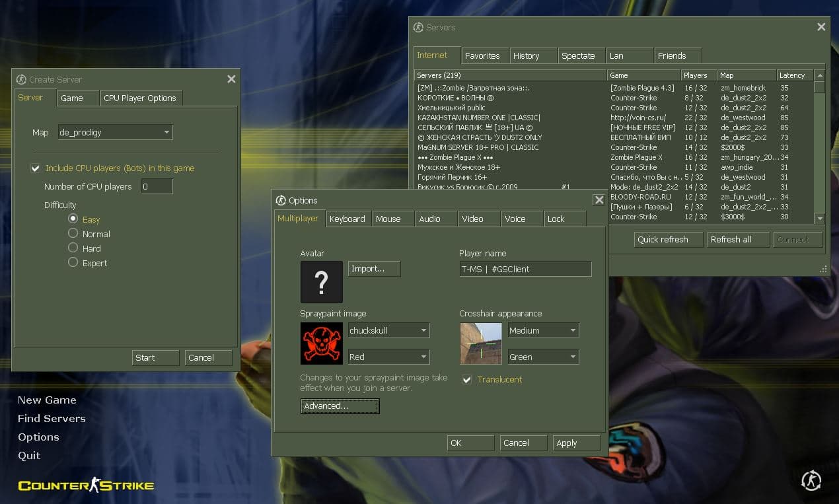Sort server list by Game column
The height and width of the screenshot is (504, 839).
point(643,75)
